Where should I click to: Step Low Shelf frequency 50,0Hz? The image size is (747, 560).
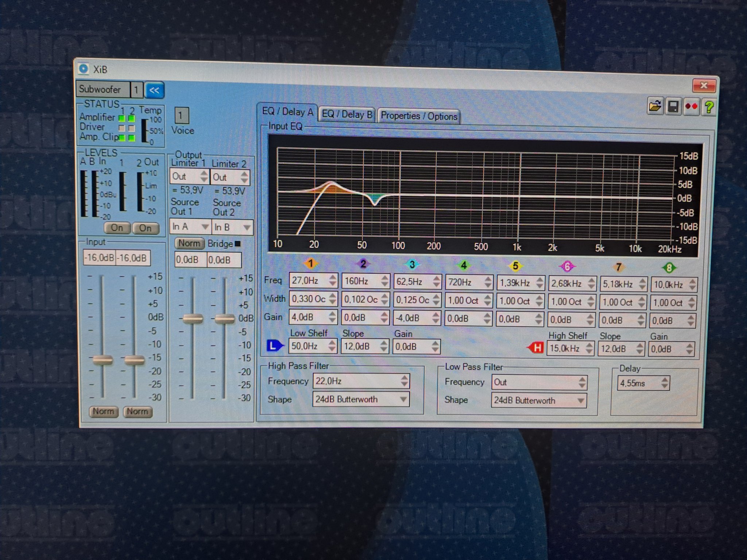point(332,346)
